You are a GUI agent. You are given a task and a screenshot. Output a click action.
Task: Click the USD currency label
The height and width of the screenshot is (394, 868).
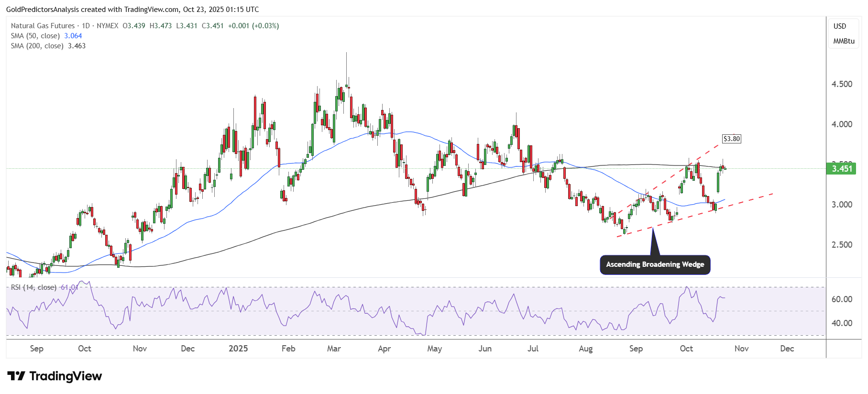(840, 26)
